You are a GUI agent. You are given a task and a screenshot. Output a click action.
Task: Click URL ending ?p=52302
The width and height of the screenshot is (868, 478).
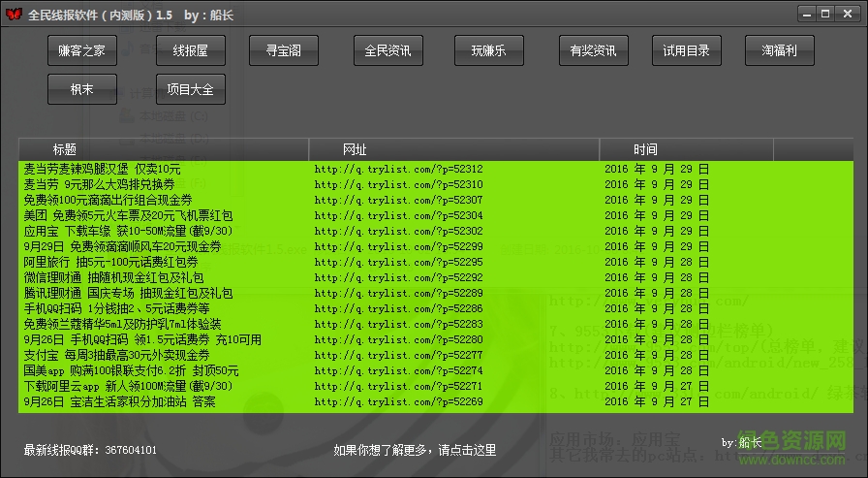tap(398, 231)
